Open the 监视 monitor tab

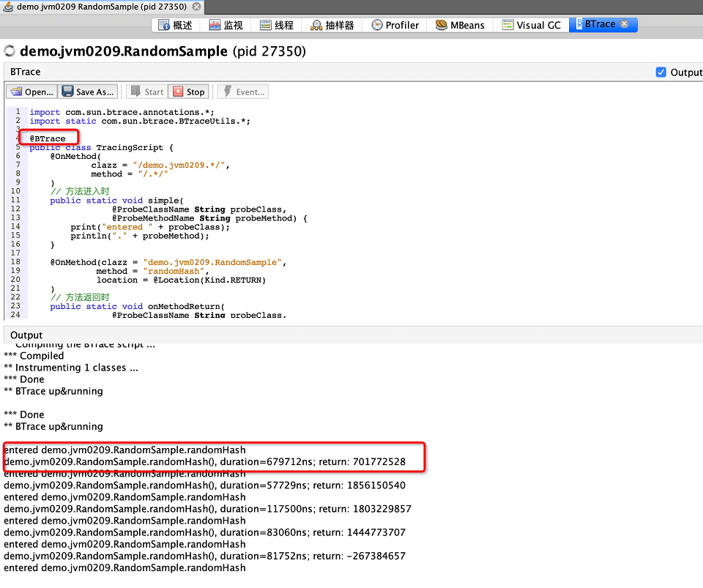(x=226, y=25)
